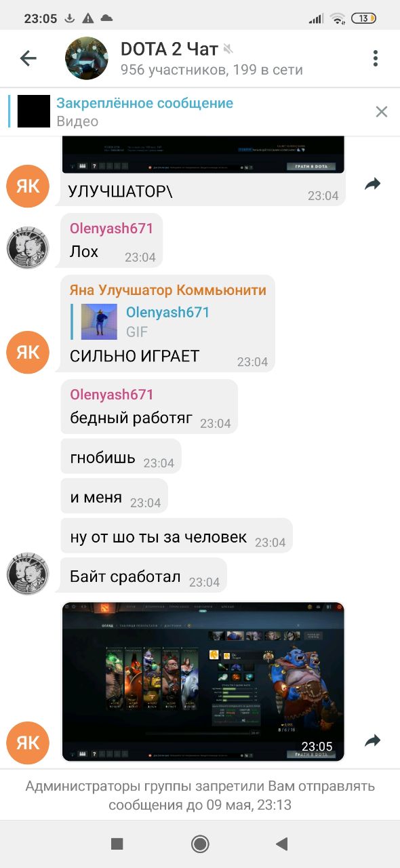Tap the Android back triangle button
400x868 pixels.
tap(282, 844)
